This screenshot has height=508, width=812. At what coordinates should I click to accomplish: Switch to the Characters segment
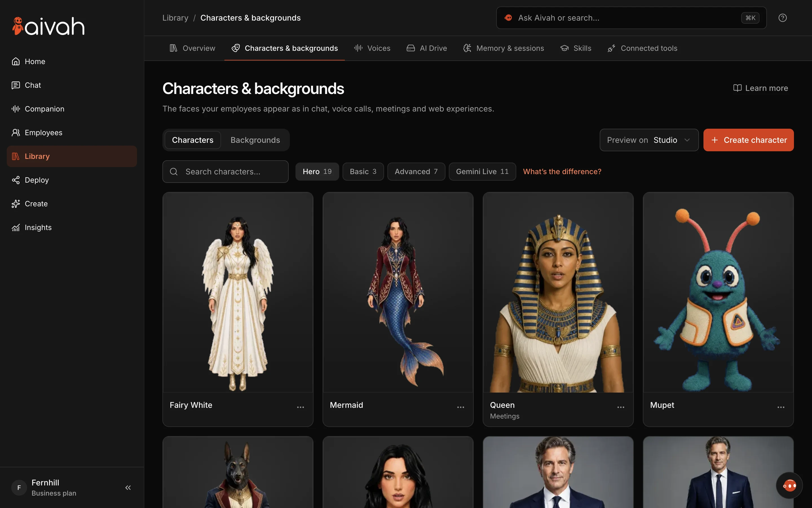point(193,140)
